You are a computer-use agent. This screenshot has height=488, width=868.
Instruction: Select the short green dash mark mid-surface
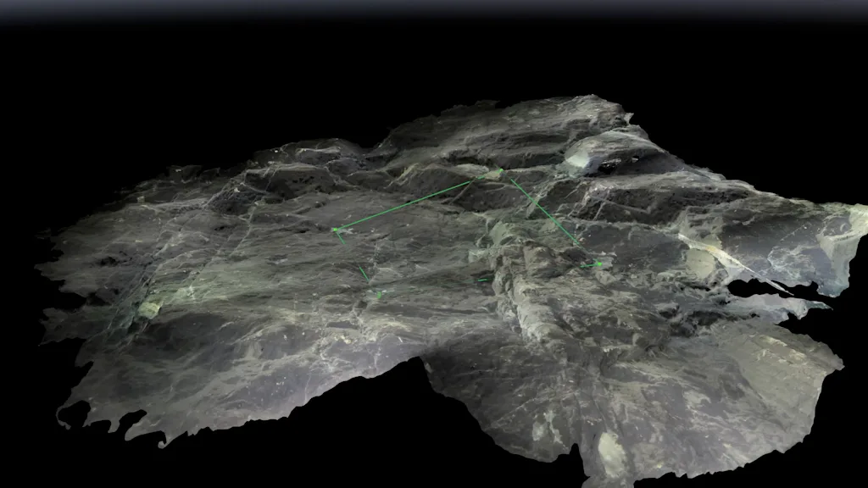481,280
